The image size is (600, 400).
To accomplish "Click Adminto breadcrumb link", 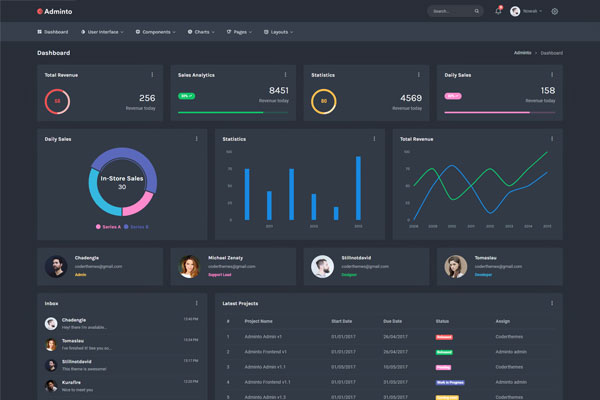I will click(x=522, y=52).
